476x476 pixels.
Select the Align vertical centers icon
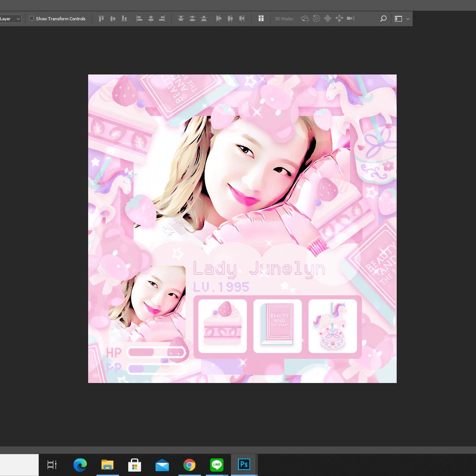click(112, 19)
